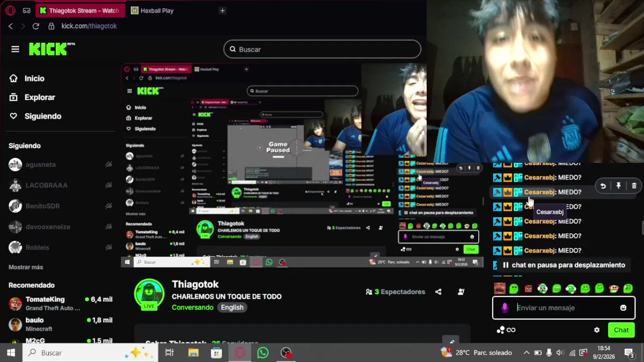
Task: Open the emoji picker in chat input
Action: click(x=623, y=308)
